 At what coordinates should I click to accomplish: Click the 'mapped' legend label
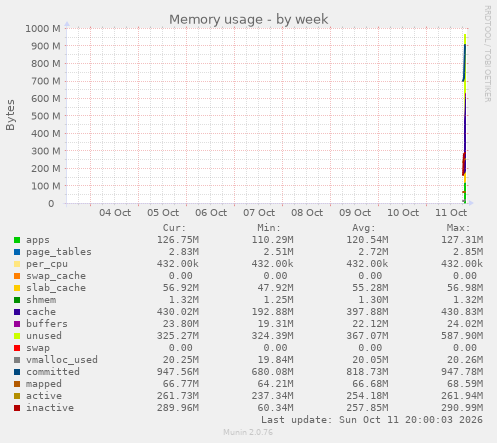pyautogui.click(x=44, y=384)
